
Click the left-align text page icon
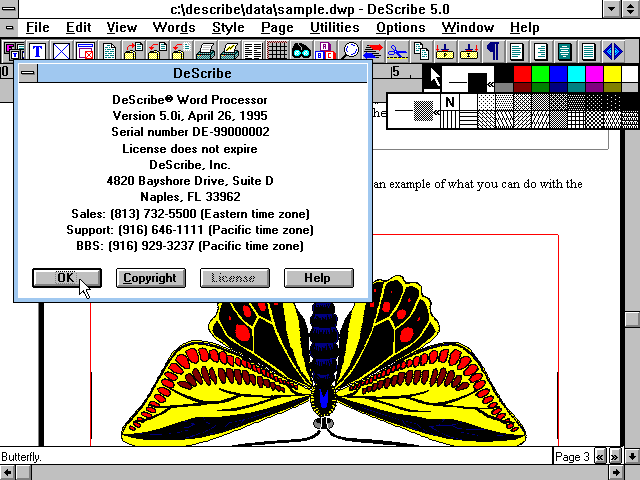tap(517, 51)
